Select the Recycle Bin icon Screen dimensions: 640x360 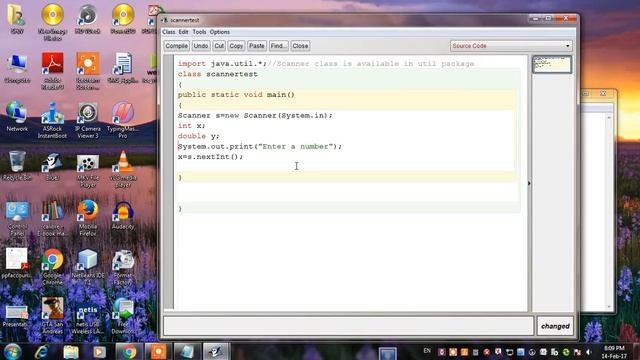(17, 166)
